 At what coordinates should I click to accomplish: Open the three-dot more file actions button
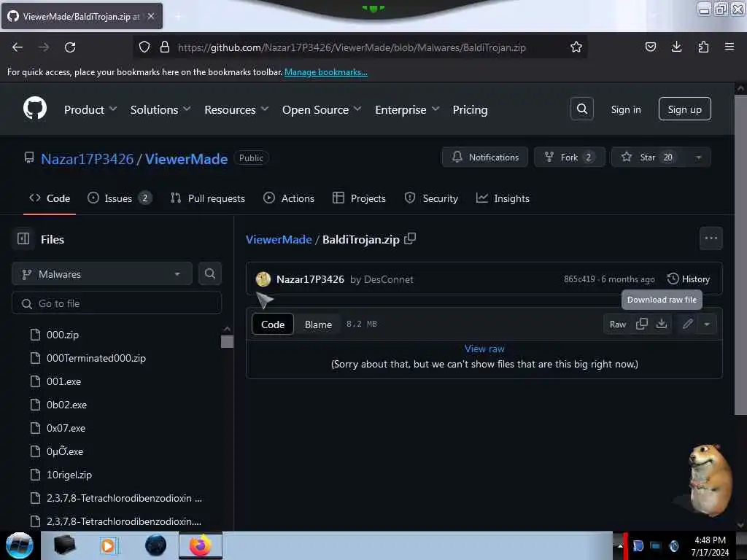point(711,238)
